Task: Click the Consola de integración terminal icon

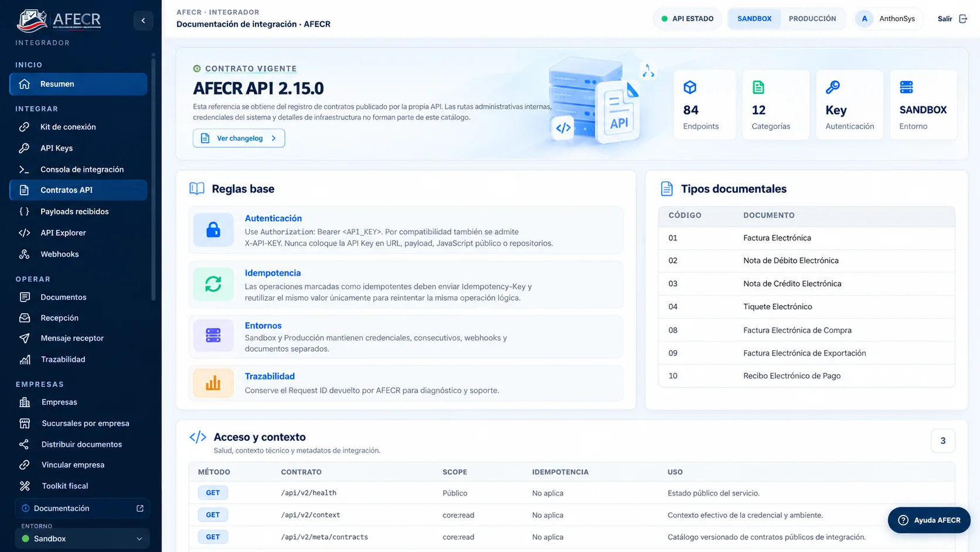Action: pos(24,170)
